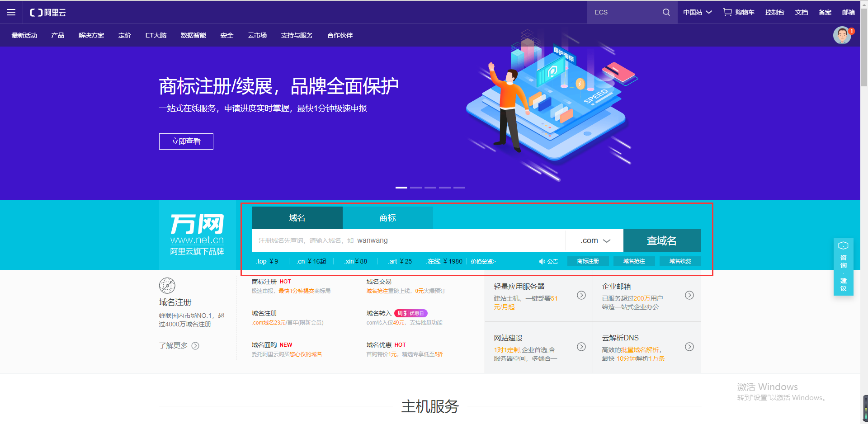This screenshot has width=868, height=424.
Task: Open the hamburger menu icon
Action: click(11, 12)
